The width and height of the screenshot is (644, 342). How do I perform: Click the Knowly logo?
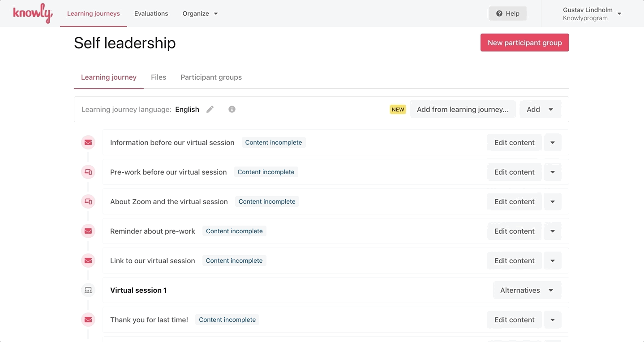click(33, 14)
